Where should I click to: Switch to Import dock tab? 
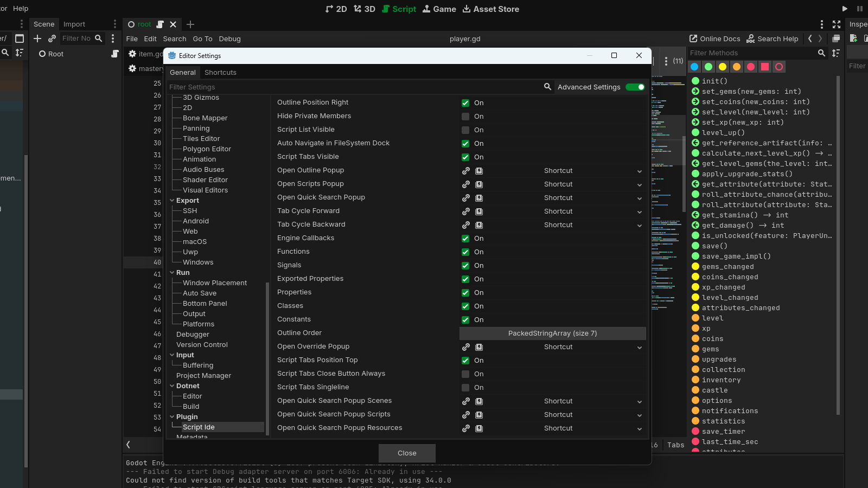tap(74, 24)
